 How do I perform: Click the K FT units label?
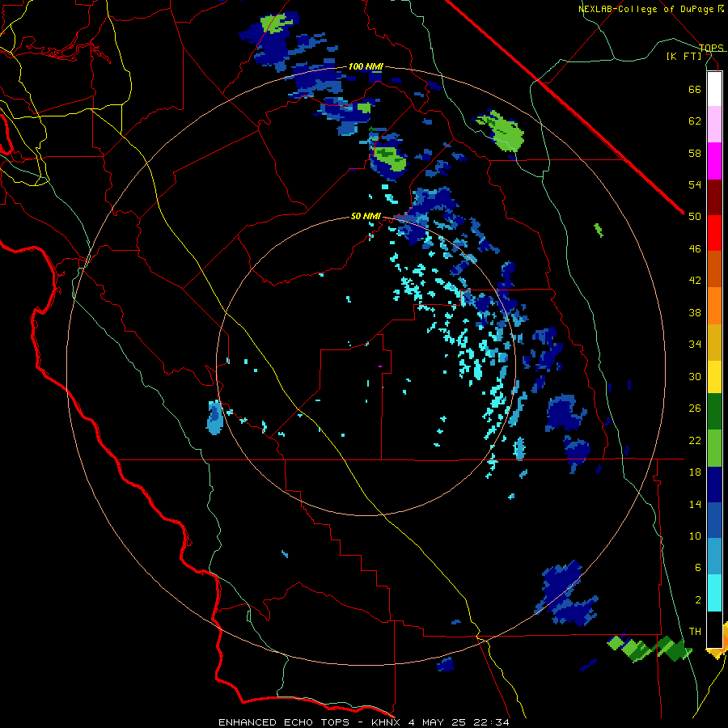tap(684, 56)
